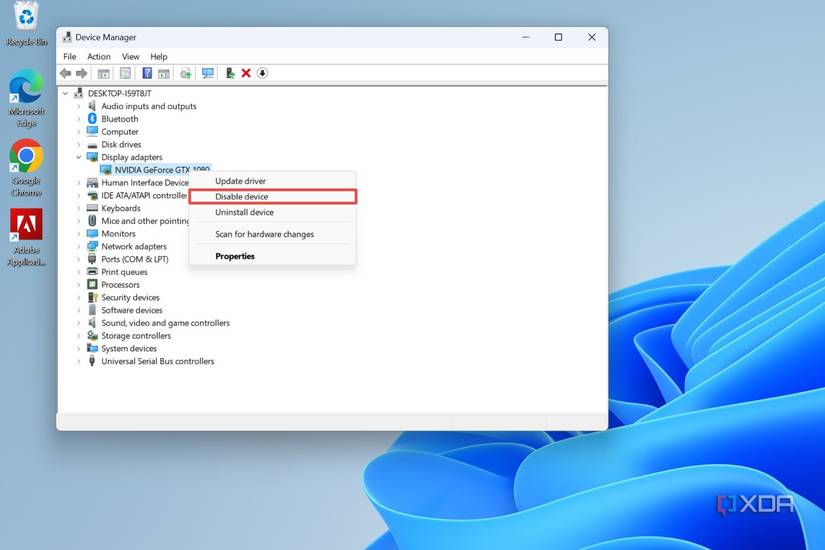Click the Back arrow in toolbar
Screen dimensions: 825x550
65,73
